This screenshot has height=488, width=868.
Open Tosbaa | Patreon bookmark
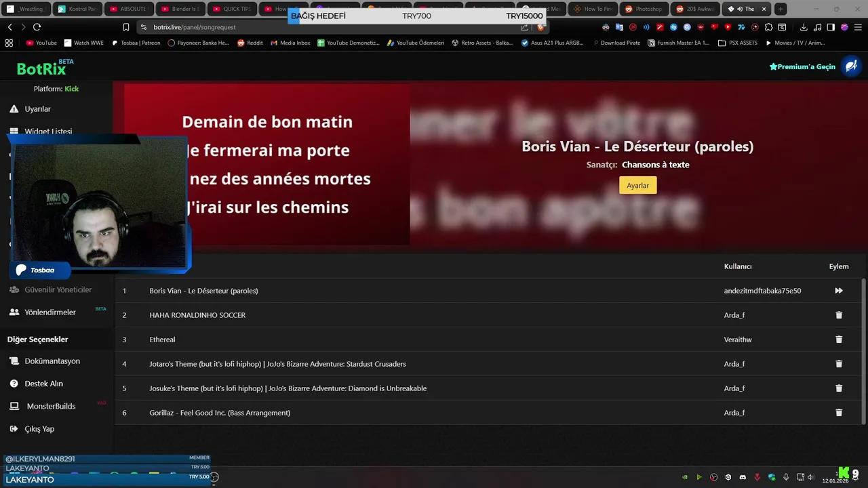pos(136,43)
